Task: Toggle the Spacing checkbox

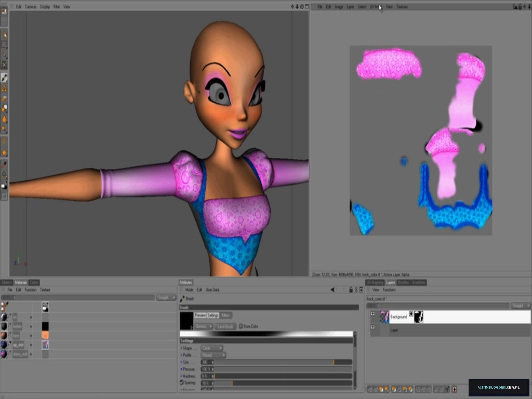Action: click(x=181, y=382)
